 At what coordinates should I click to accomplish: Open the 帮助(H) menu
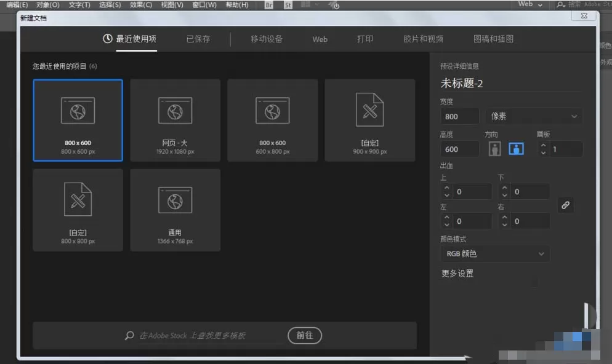[237, 5]
